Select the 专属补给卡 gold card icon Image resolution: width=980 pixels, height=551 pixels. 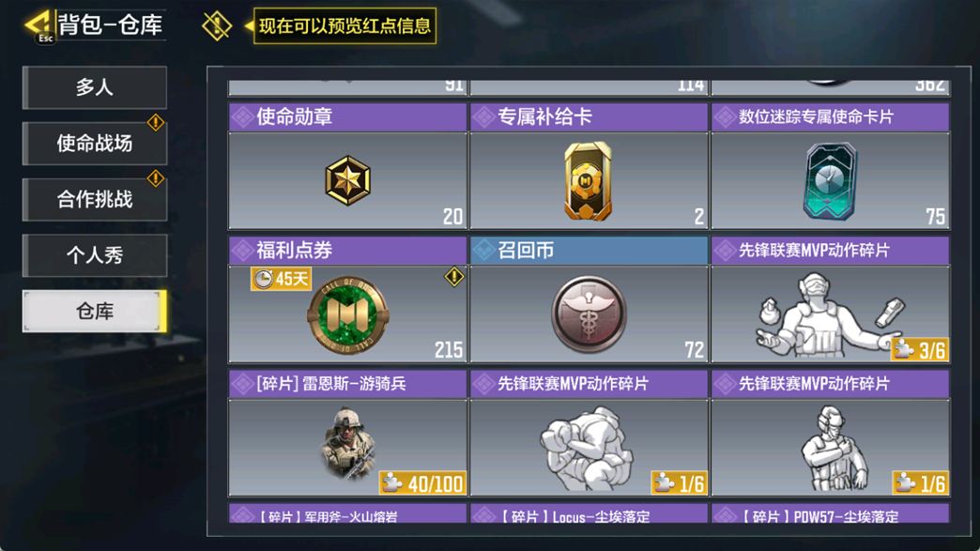(x=588, y=180)
